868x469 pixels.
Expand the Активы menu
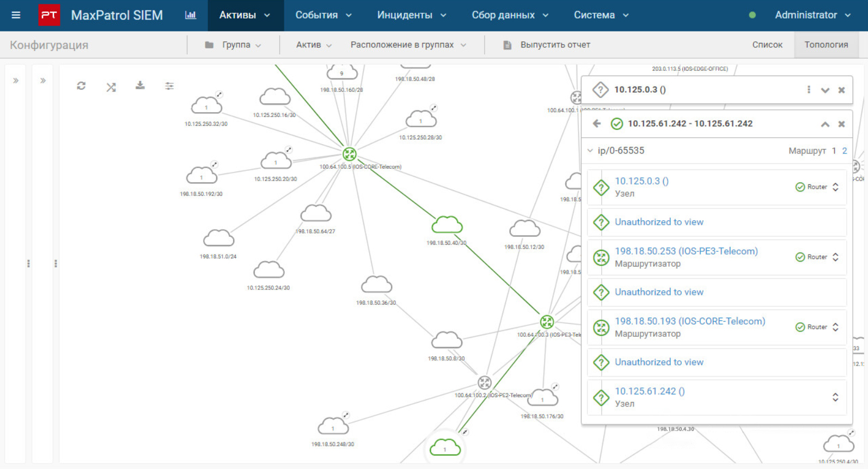[x=246, y=15]
